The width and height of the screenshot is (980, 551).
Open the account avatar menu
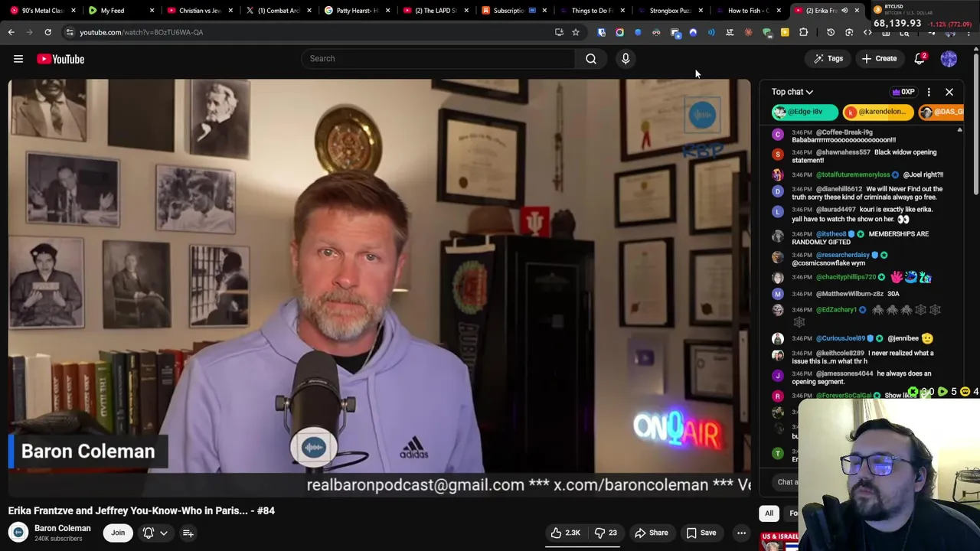949,59
